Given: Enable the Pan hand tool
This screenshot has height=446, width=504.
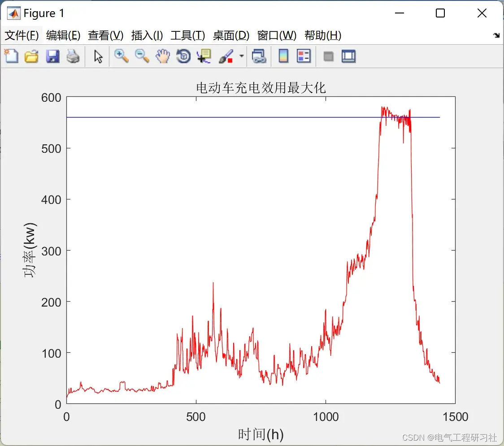Looking at the screenshot, I should coord(163,56).
